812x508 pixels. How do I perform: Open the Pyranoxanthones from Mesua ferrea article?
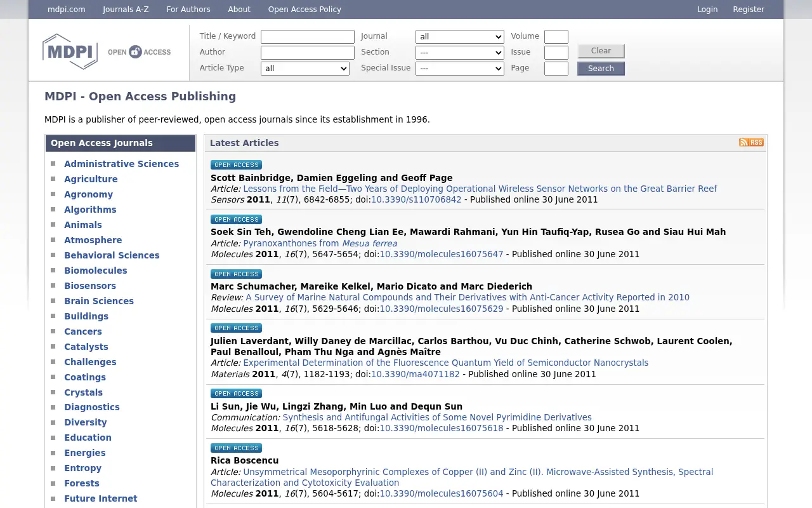point(320,243)
